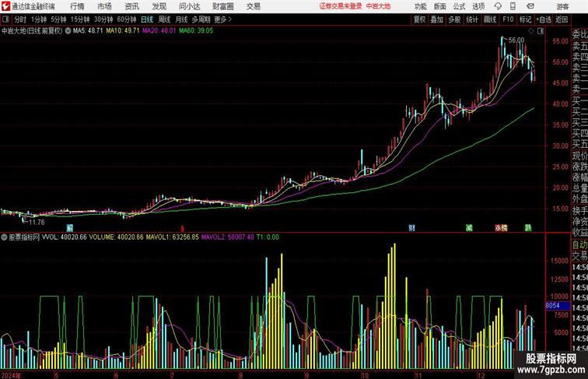Image resolution: width=588 pixels, height=379 pixels.
Task: Open the F10 company info button
Action: [x=508, y=19]
